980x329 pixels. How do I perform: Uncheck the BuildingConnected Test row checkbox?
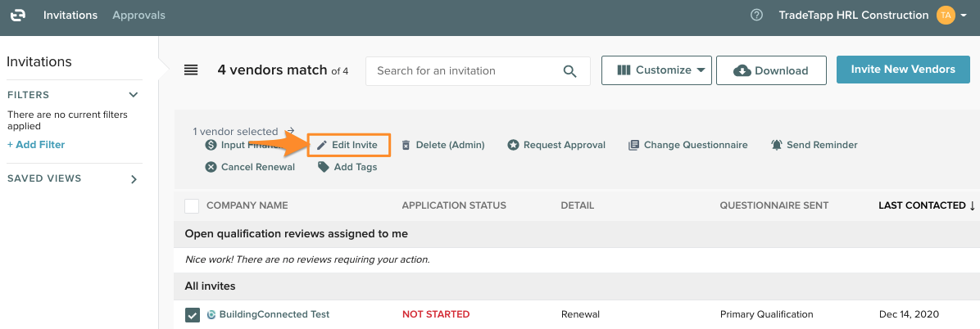tap(193, 314)
